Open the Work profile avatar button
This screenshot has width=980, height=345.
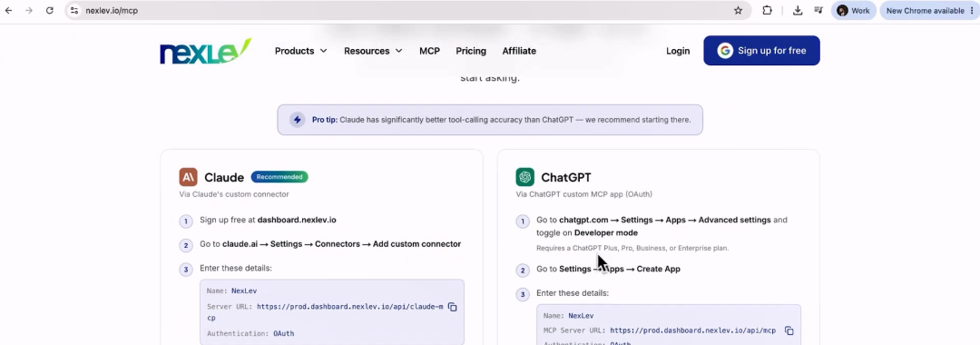[853, 11]
